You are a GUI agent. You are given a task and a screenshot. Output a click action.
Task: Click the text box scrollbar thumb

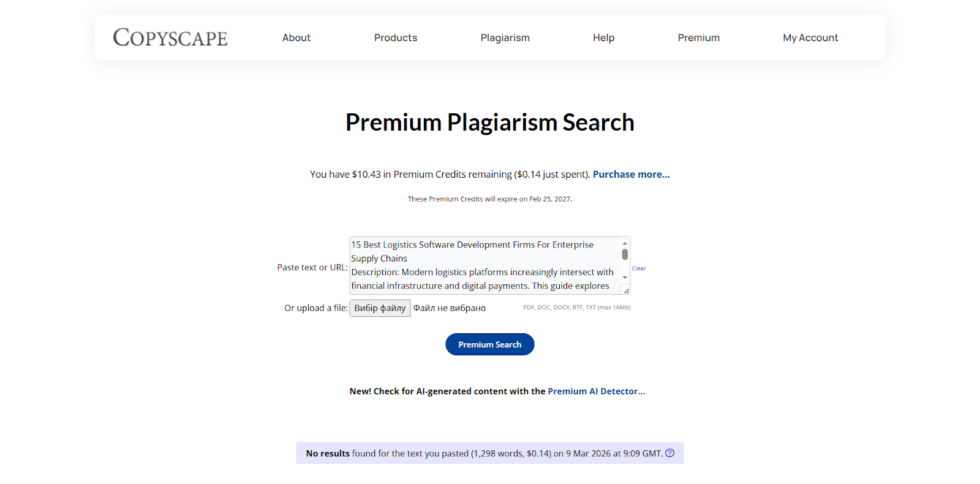point(625,254)
